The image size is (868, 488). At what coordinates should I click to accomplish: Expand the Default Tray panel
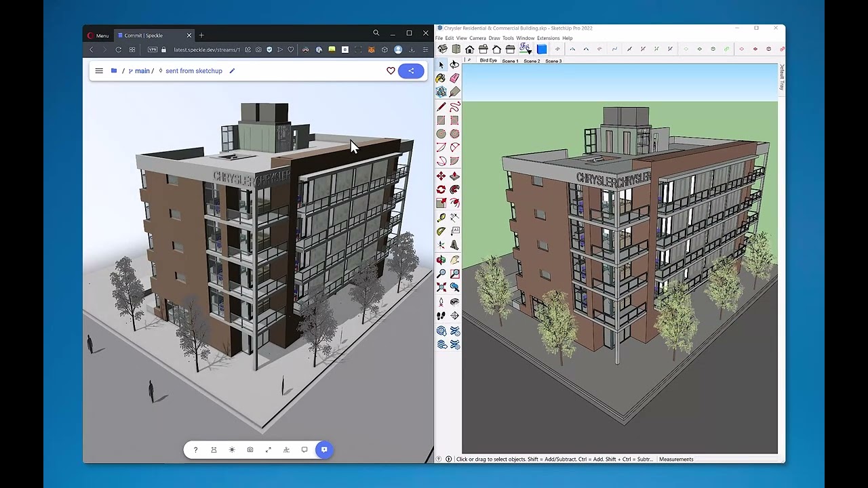pyautogui.click(x=781, y=77)
